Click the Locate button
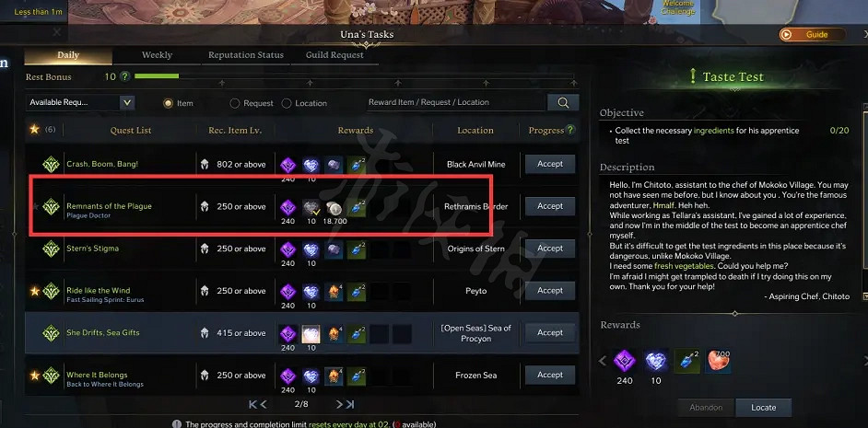The image size is (868, 428). 763,408
